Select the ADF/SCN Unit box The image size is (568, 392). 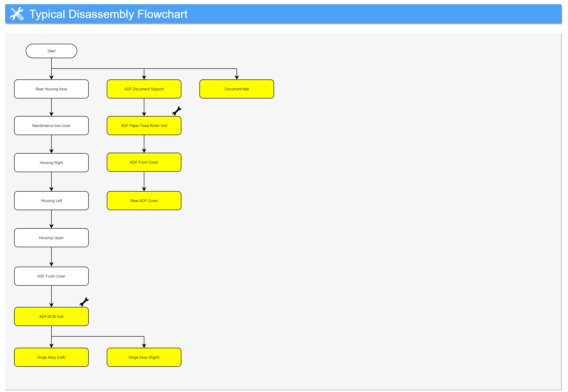[x=51, y=316]
